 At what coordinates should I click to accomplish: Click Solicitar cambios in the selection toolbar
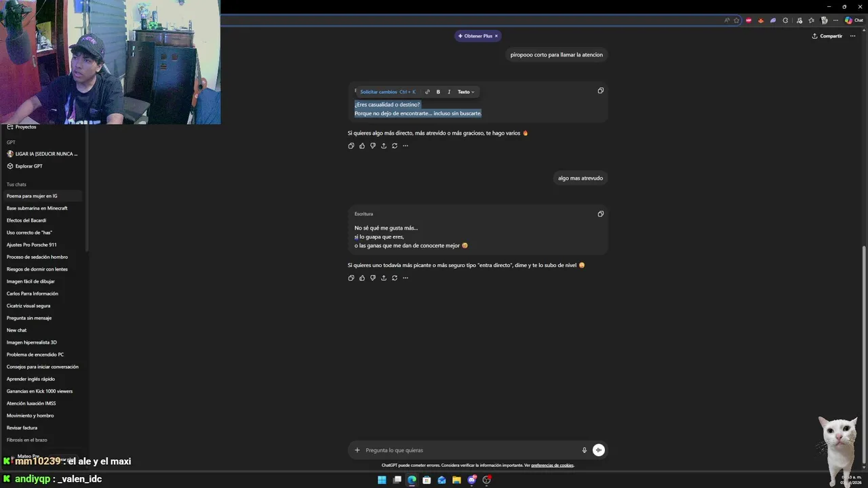387,92
